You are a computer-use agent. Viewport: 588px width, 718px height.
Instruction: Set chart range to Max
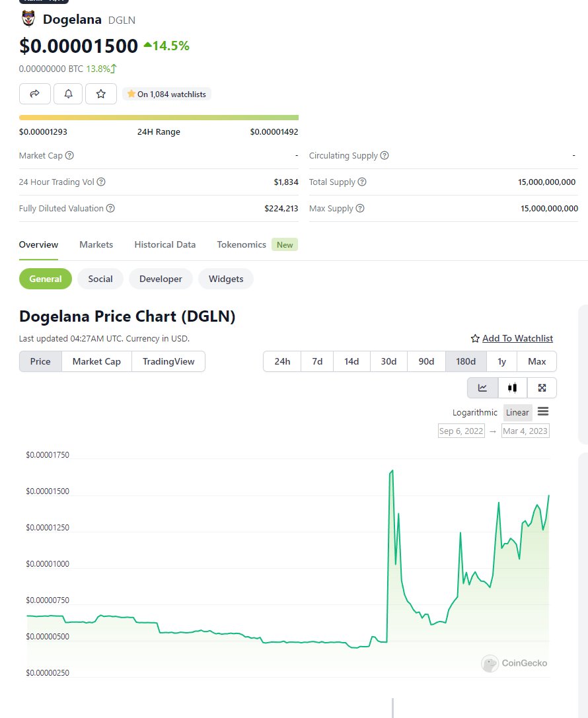pos(536,361)
